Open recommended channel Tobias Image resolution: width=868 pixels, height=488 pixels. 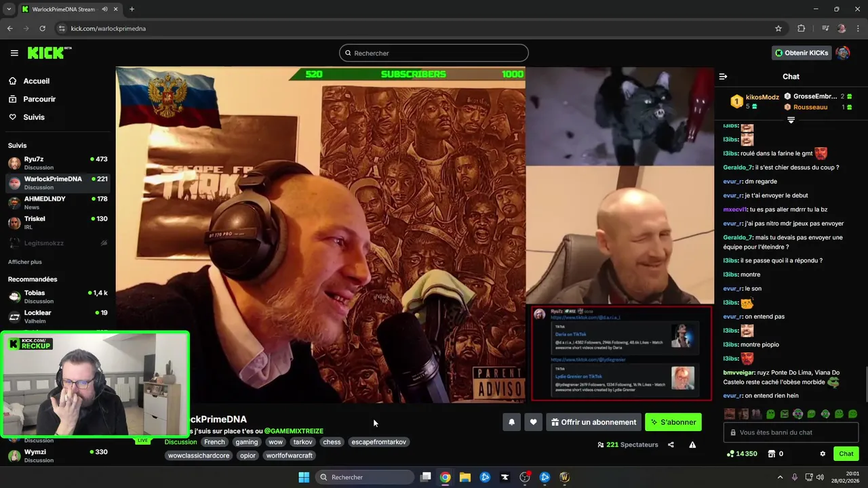[x=58, y=297]
